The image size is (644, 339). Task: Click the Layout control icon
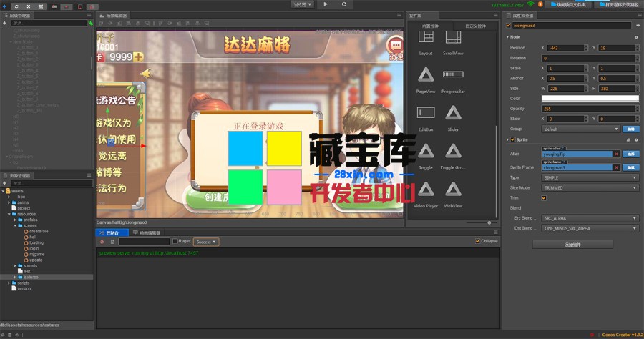tap(426, 37)
